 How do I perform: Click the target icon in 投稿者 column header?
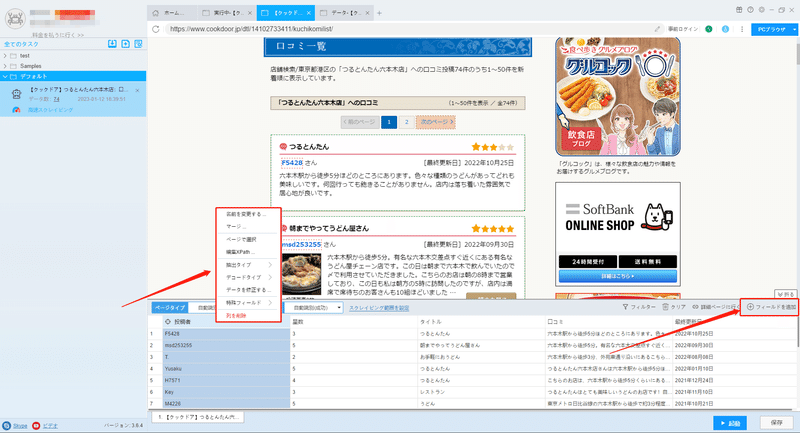pos(168,322)
